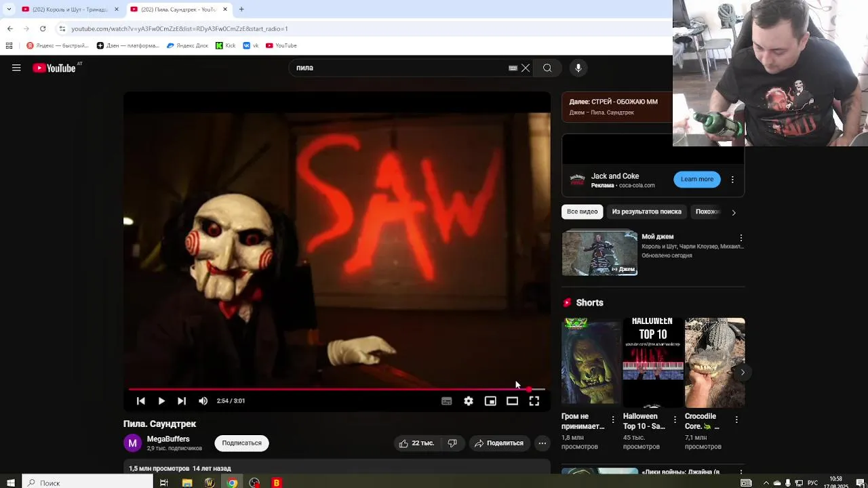The height and width of the screenshot is (488, 868).
Task: Click the taskbar 'Поиск' search box
Action: 88,483
